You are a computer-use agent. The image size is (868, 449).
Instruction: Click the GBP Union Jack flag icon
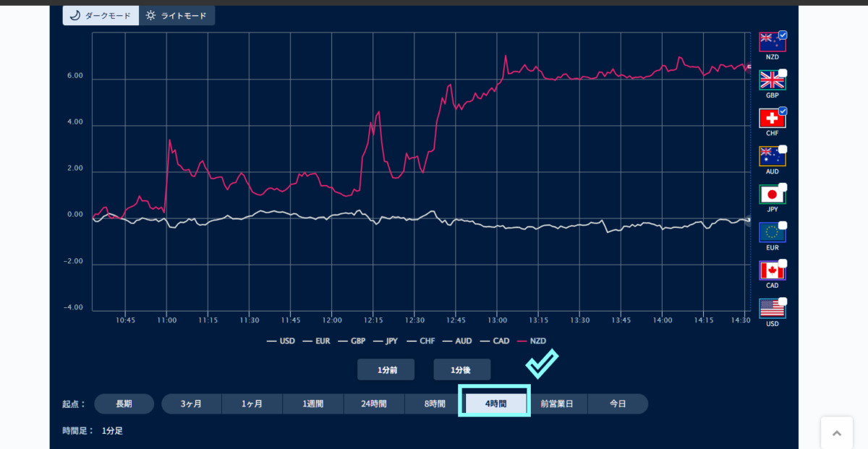(770, 81)
